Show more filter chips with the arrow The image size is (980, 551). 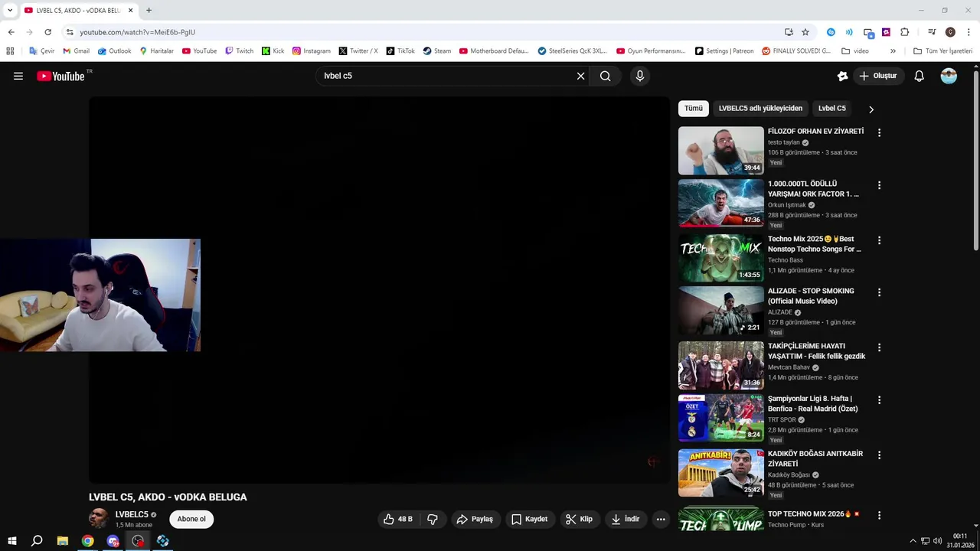tap(871, 109)
